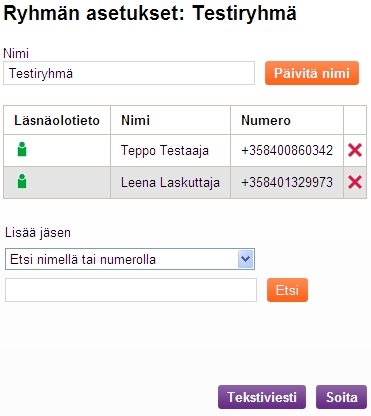Open the dropdown arrow for search type
Viewport: 371px width, 416px height.
pyautogui.click(x=246, y=259)
